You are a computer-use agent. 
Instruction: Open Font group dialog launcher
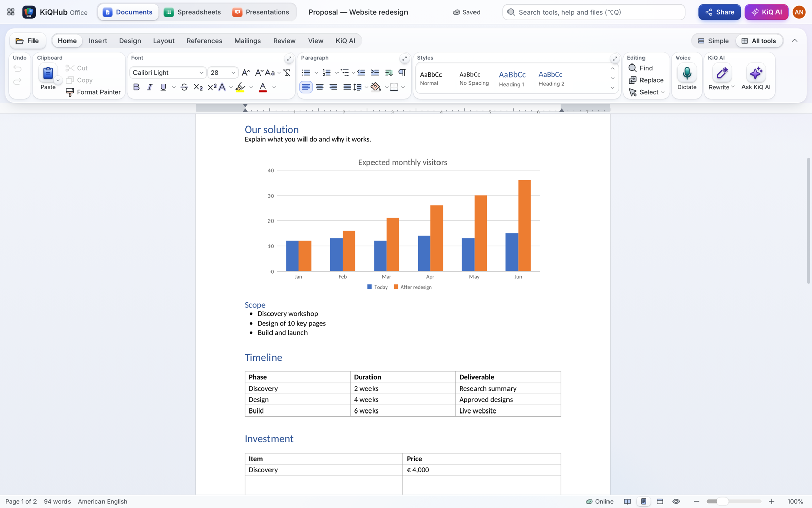(x=289, y=58)
